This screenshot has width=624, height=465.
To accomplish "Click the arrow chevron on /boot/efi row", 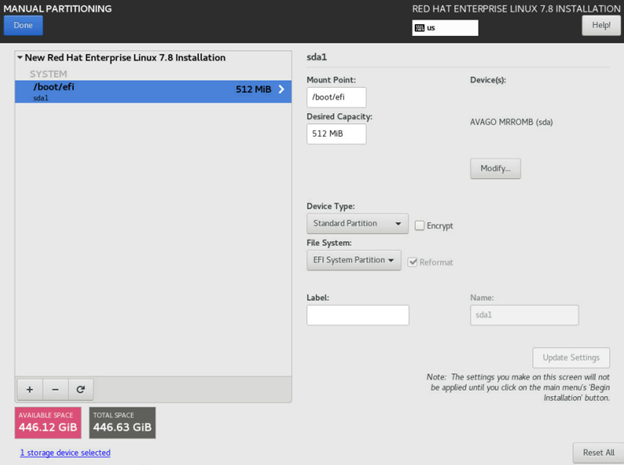I will pos(281,90).
